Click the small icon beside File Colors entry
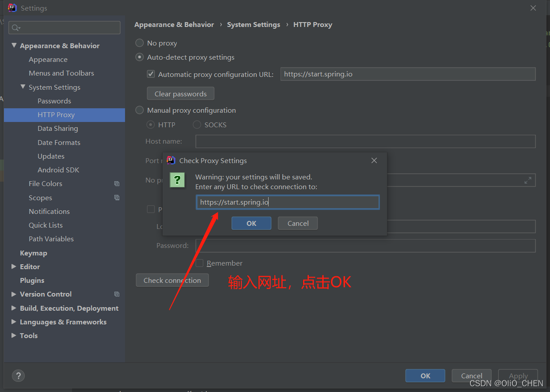Screen dimensions: 550x392 click(117, 183)
